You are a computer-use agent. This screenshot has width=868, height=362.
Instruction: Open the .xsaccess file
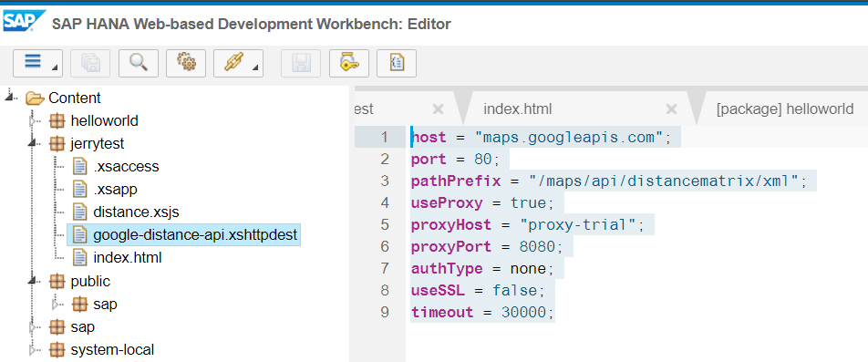tap(126, 166)
